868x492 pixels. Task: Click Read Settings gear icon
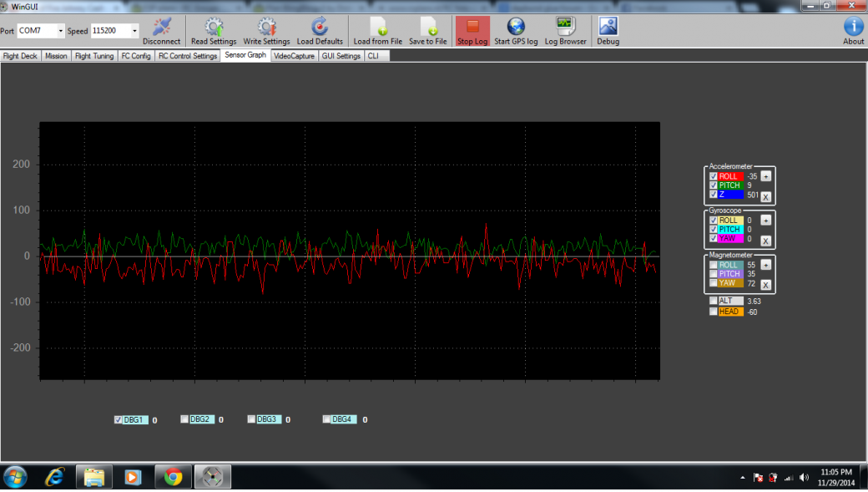coord(214,27)
